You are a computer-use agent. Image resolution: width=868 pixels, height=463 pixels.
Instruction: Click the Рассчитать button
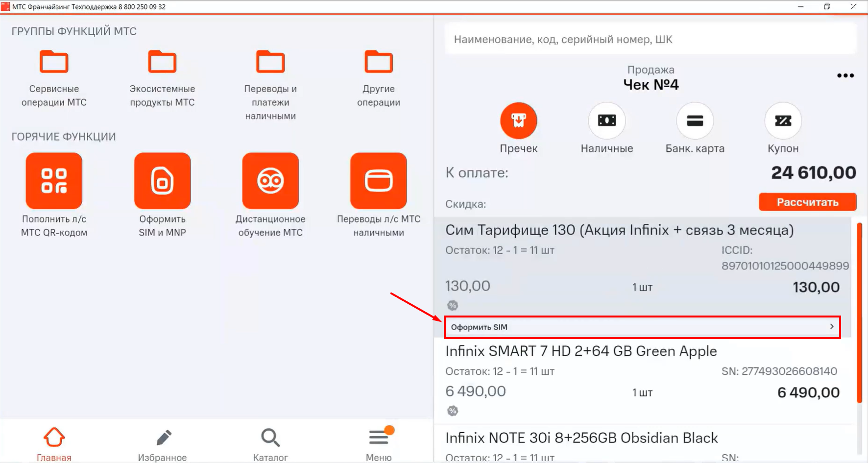click(808, 202)
